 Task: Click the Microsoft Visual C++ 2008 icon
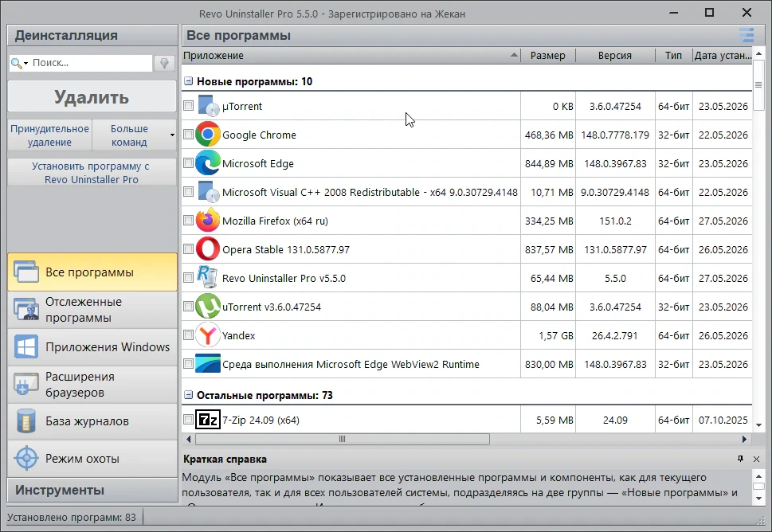[x=208, y=192]
